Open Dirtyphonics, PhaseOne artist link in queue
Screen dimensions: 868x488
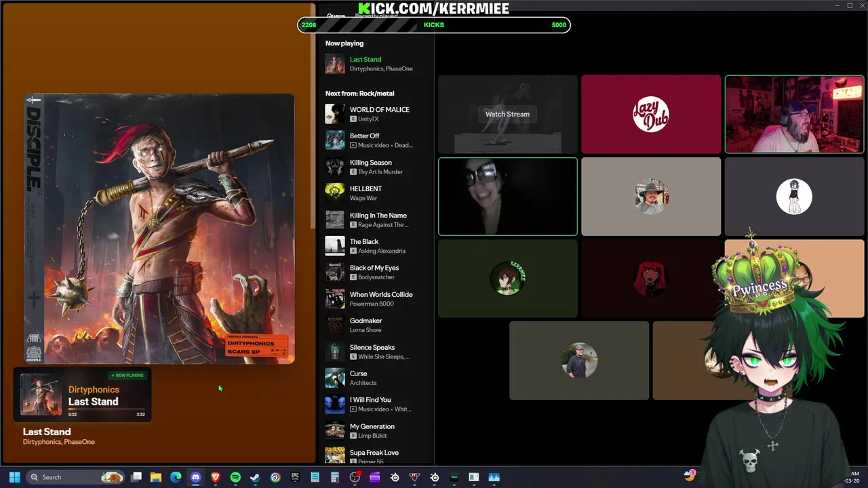click(x=381, y=68)
